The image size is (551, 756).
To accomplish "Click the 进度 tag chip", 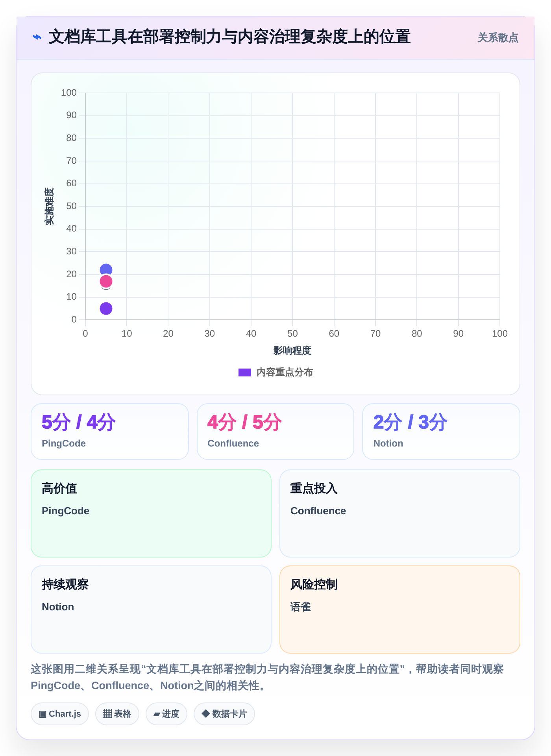I will coord(166,714).
